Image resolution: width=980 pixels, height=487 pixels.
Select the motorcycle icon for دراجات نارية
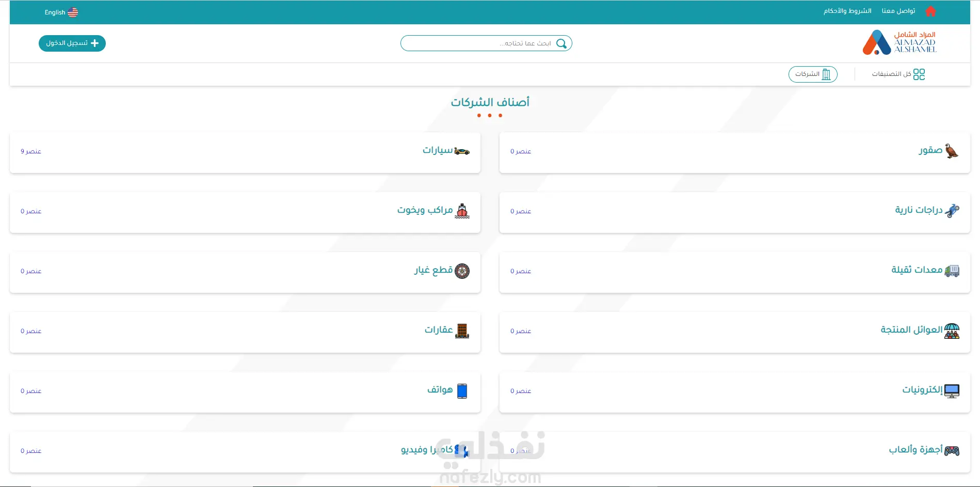952,211
